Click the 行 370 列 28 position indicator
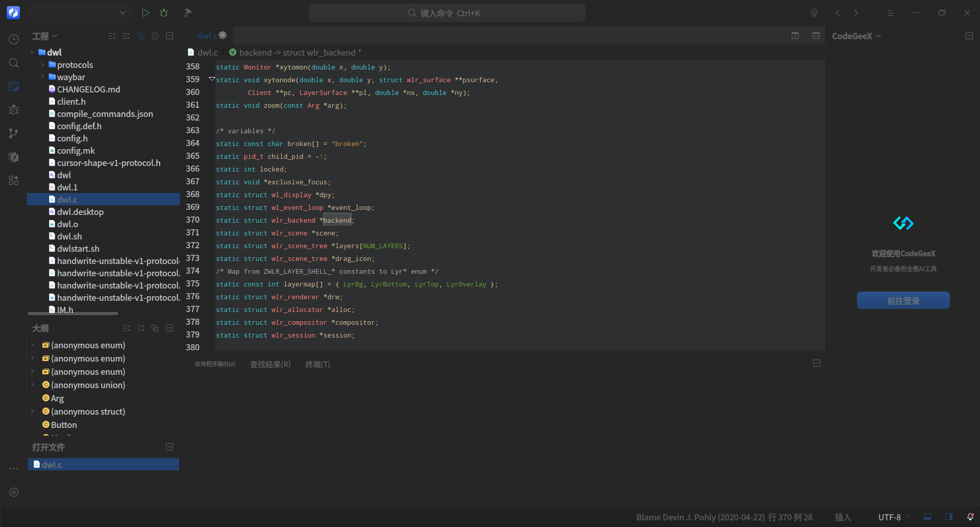Image resolution: width=980 pixels, height=527 pixels. (x=790, y=517)
